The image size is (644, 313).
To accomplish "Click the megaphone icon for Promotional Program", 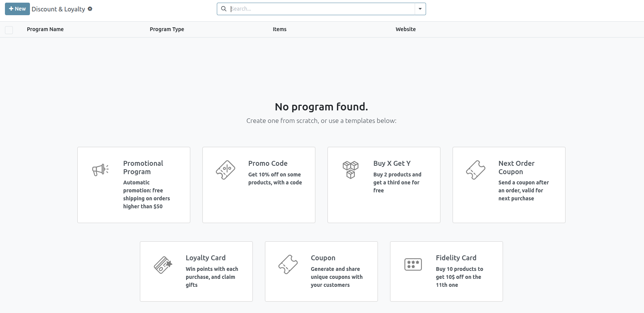I will coord(100,170).
